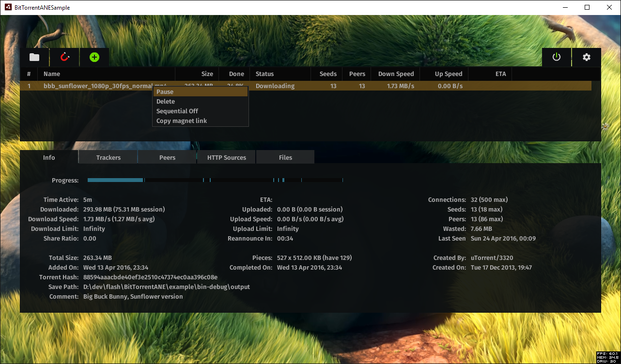Click the Wasted value 7.66 MB

coord(481,229)
